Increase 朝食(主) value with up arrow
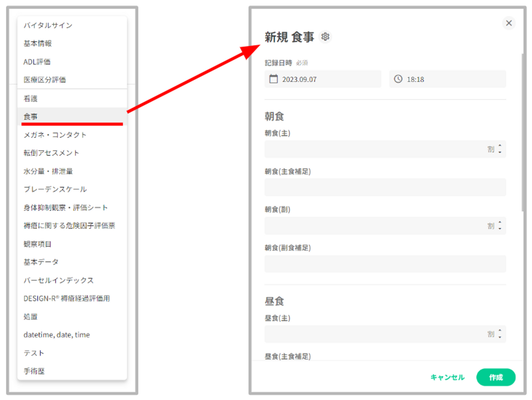 (500, 146)
